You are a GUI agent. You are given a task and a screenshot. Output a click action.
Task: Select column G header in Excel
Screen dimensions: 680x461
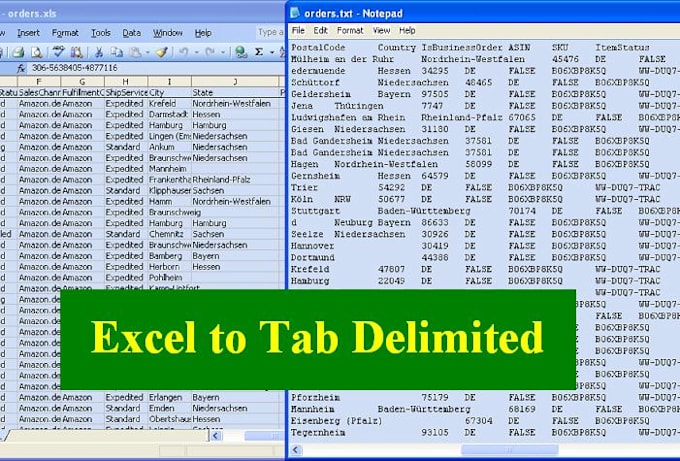82,82
